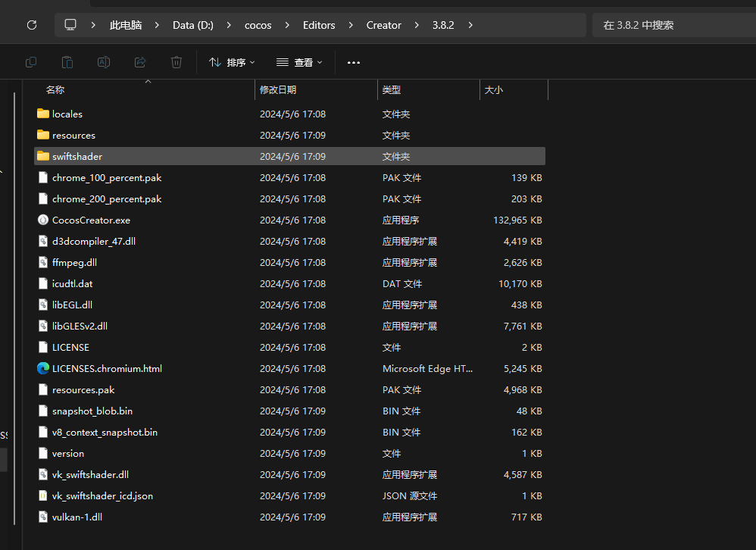Click the snapshot_blob.bin file icon
This screenshot has height=550, width=756.
[x=43, y=411]
